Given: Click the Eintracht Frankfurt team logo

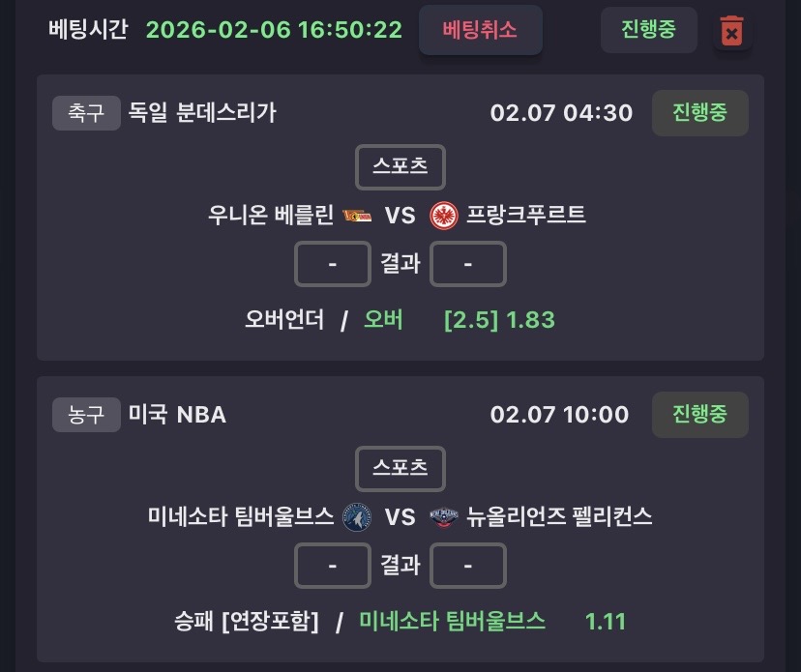Looking at the screenshot, I should pos(443,214).
